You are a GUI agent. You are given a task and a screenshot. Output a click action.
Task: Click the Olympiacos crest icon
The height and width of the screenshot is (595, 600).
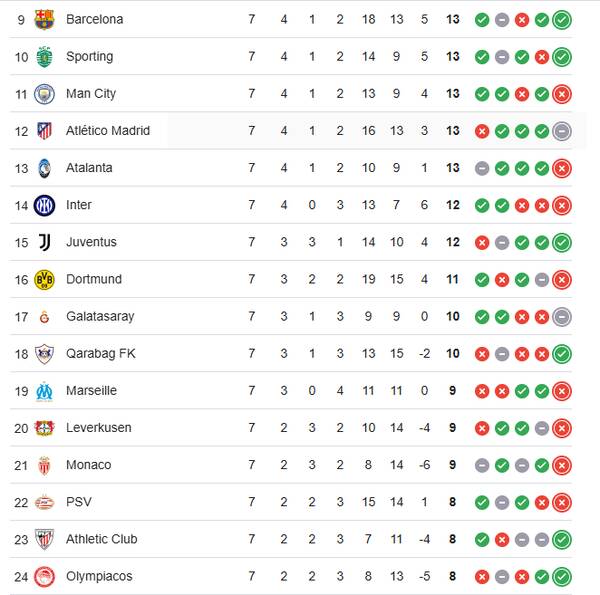(x=44, y=576)
